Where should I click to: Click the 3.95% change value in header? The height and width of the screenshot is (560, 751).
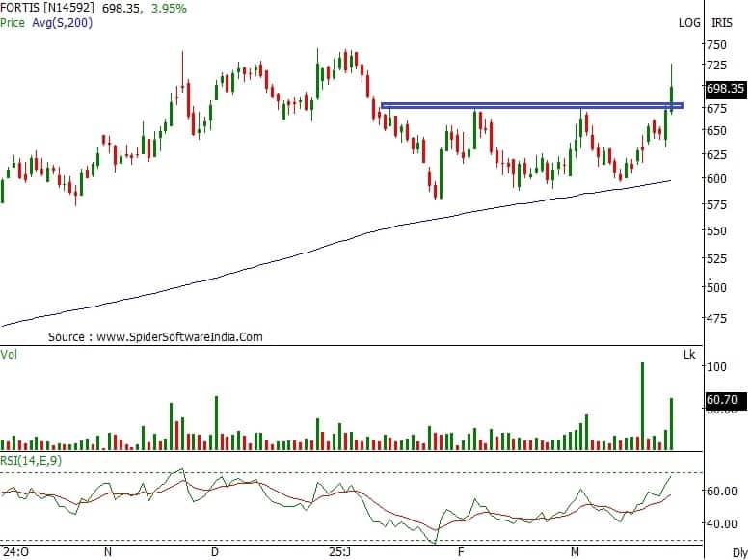click(168, 8)
